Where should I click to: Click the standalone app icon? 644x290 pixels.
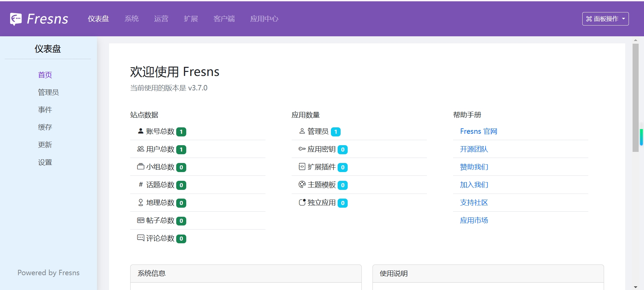[302, 202]
